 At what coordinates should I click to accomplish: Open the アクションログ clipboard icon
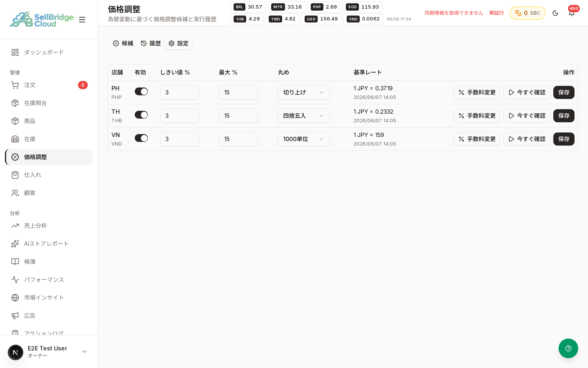(15, 332)
